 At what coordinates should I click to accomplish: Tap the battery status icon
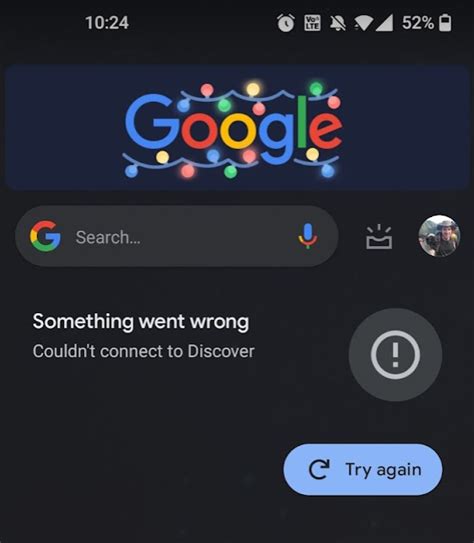445,23
